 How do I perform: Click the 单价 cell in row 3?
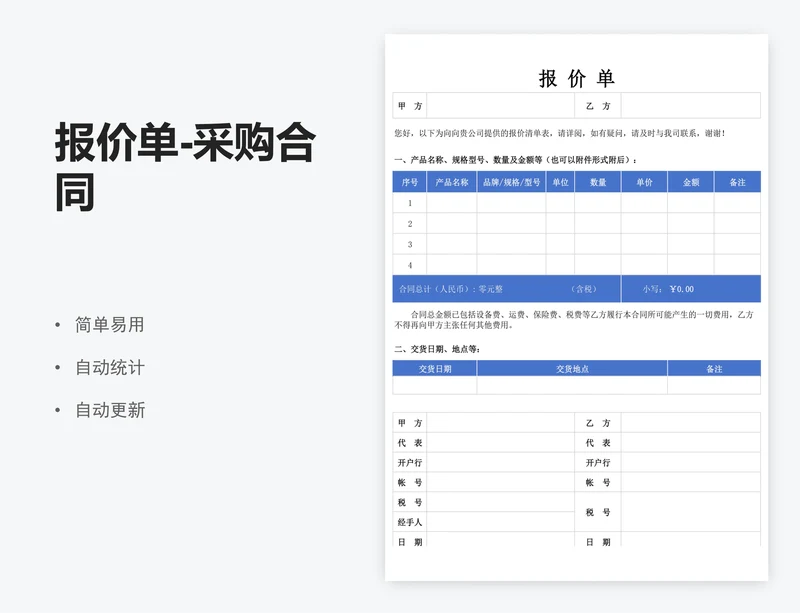tap(644, 244)
